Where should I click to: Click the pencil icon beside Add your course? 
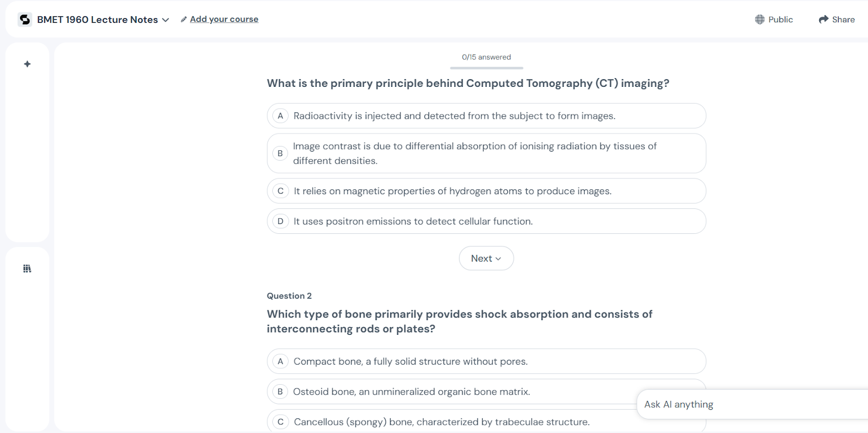coord(184,20)
